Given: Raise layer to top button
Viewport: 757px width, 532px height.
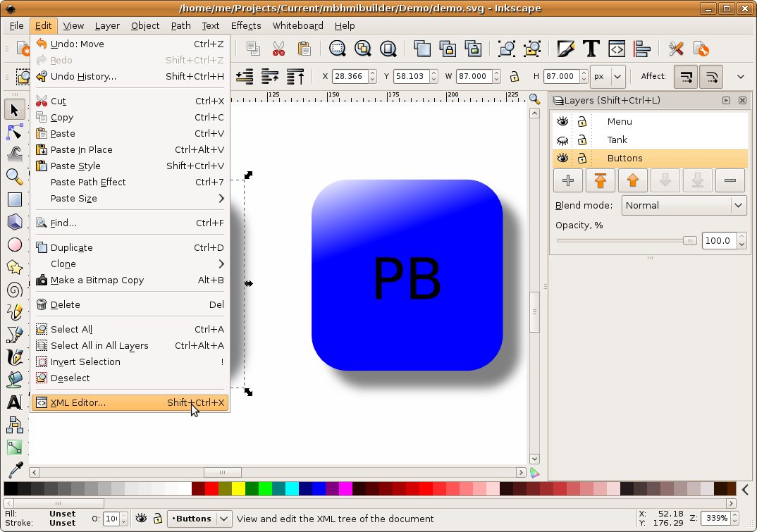Looking at the screenshot, I should click(600, 180).
